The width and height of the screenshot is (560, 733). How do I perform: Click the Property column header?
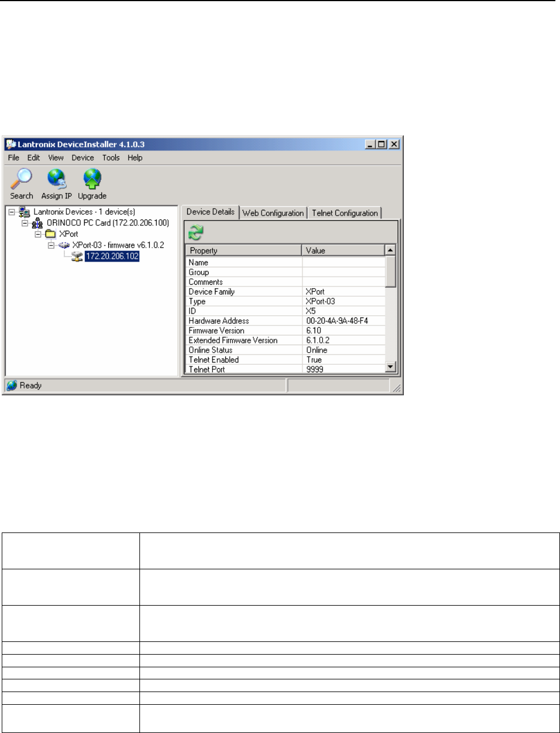(x=244, y=251)
